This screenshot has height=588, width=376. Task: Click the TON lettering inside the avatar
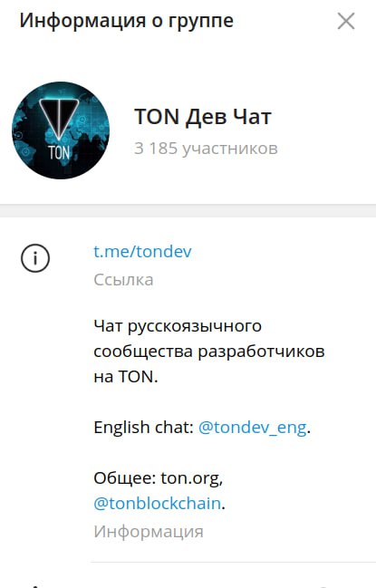(59, 152)
